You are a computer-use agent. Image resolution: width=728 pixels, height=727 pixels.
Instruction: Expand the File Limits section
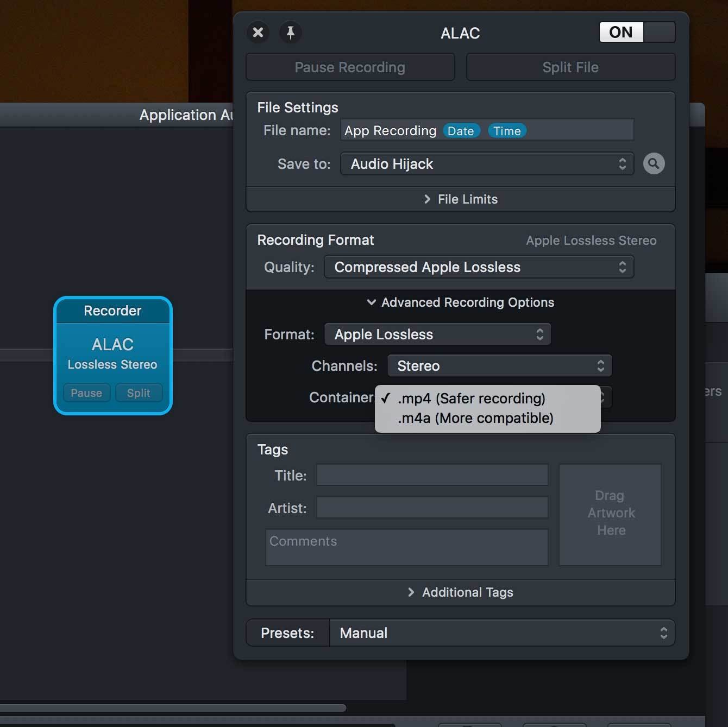tap(461, 199)
